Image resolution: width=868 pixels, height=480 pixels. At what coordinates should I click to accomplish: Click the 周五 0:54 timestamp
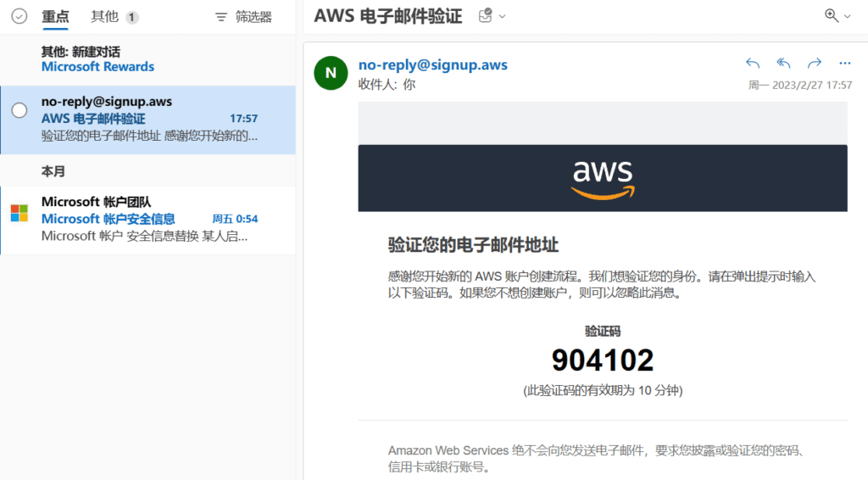[235, 219]
